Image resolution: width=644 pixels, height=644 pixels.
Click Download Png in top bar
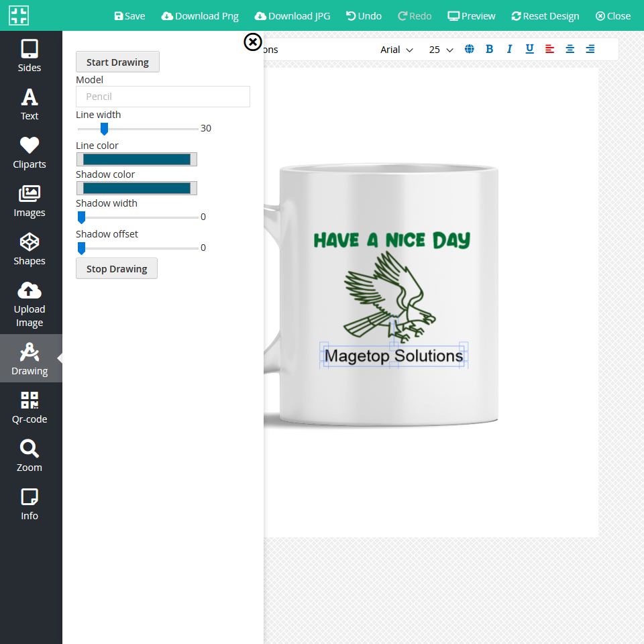pos(200,16)
